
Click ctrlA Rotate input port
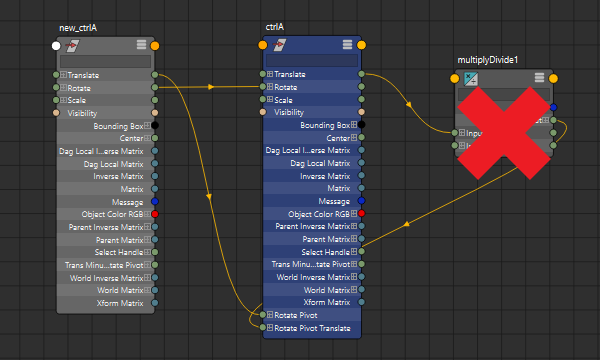click(262, 87)
